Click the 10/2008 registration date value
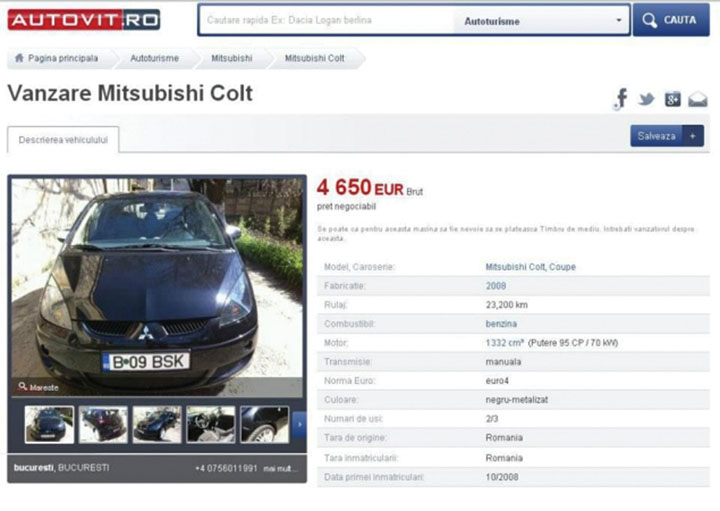 coord(502,477)
